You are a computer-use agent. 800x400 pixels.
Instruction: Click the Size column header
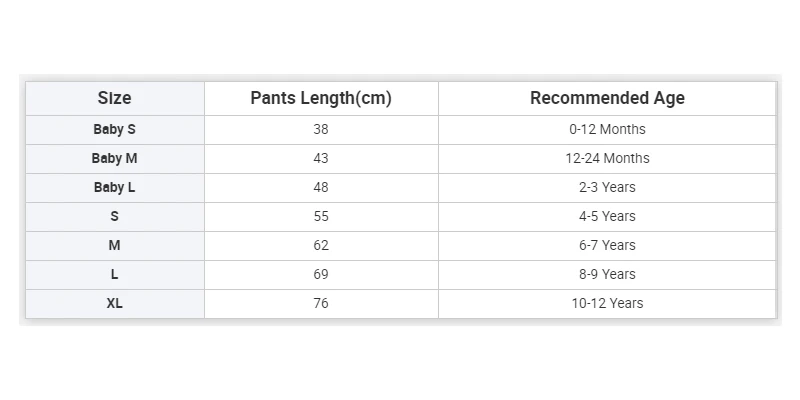115,98
